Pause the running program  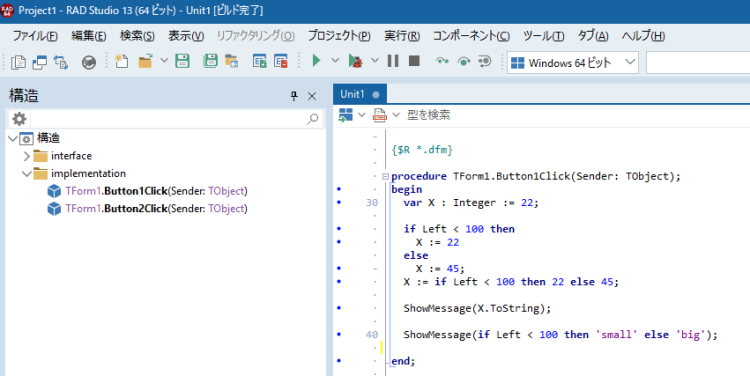pos(393,60)
